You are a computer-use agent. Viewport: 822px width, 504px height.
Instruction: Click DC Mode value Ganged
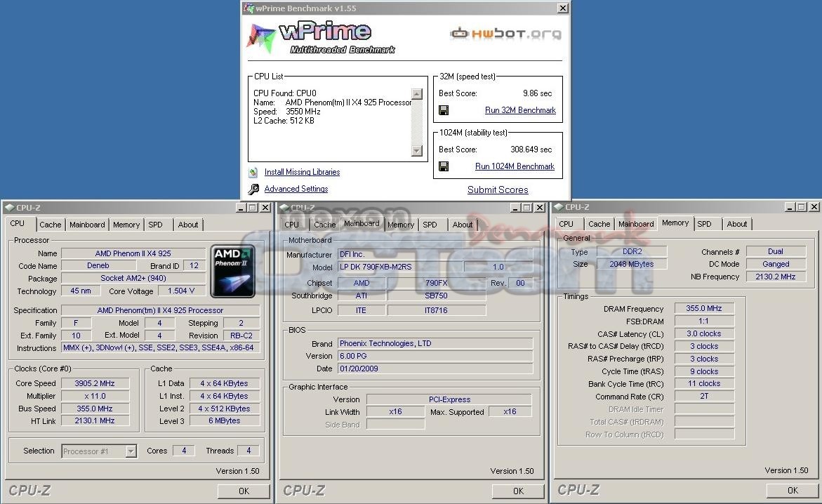tap(776, 265)
